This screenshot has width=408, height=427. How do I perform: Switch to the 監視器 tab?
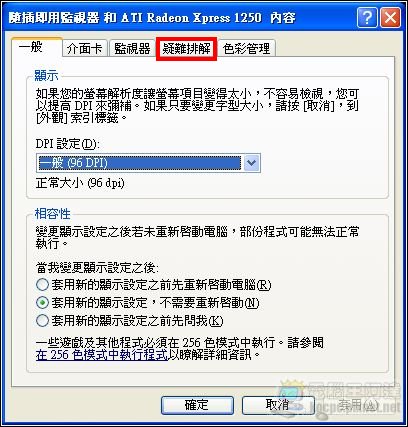click(x=132, y=49)
